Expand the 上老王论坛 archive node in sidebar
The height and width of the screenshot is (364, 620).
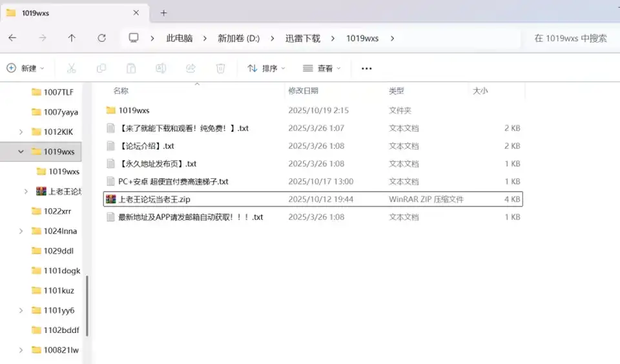[26, 192]
